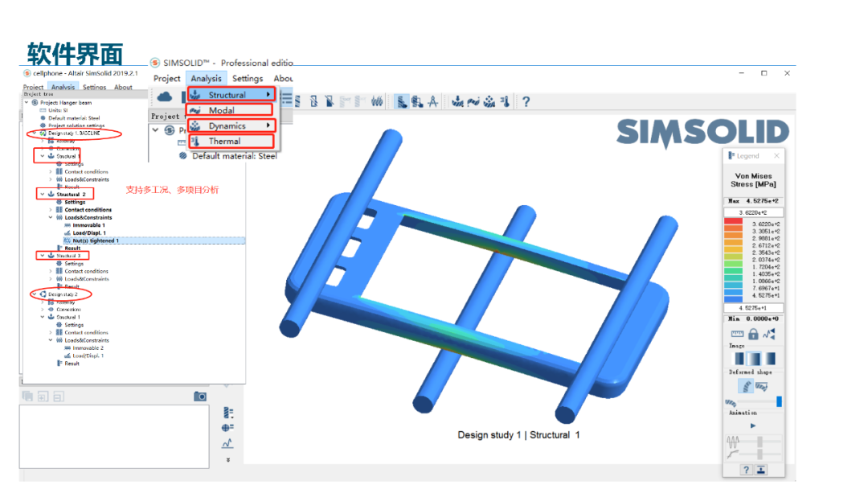
Task: Open the Project menu in the SIMSOLID window
Action: pos(166,79)
